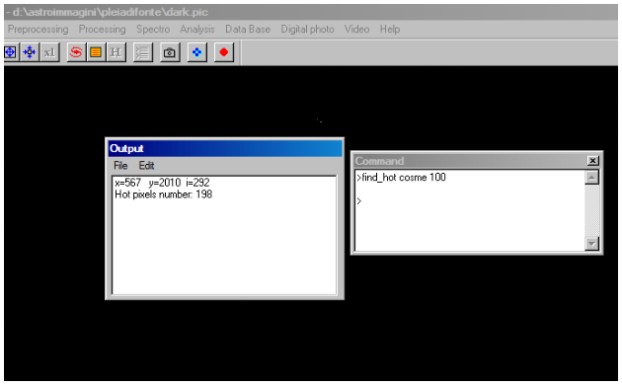The height and width of the screenshot is (385, 622).
Task: Click the red record dot button
Action: click(224, 52)
